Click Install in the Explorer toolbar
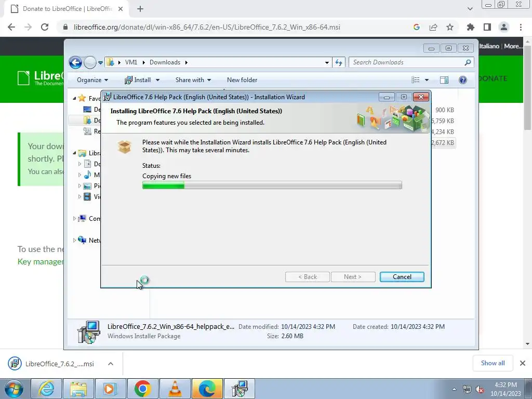The height and width of the screenshot is (399, 532). tap(138, 80)
